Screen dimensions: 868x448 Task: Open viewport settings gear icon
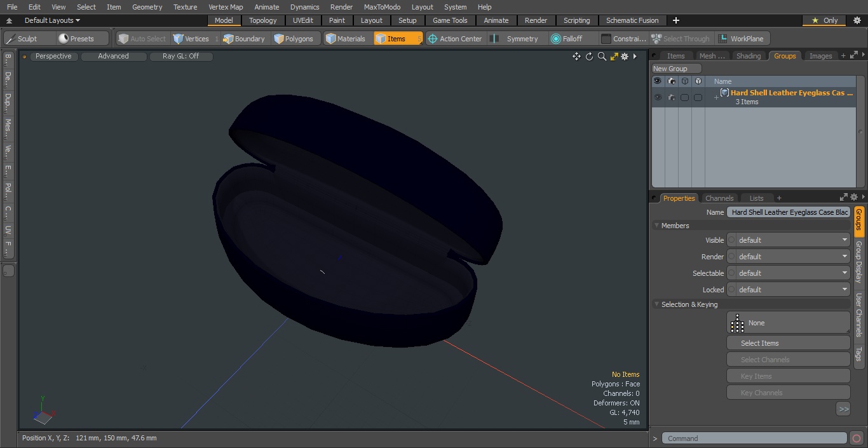click(625, 57)
